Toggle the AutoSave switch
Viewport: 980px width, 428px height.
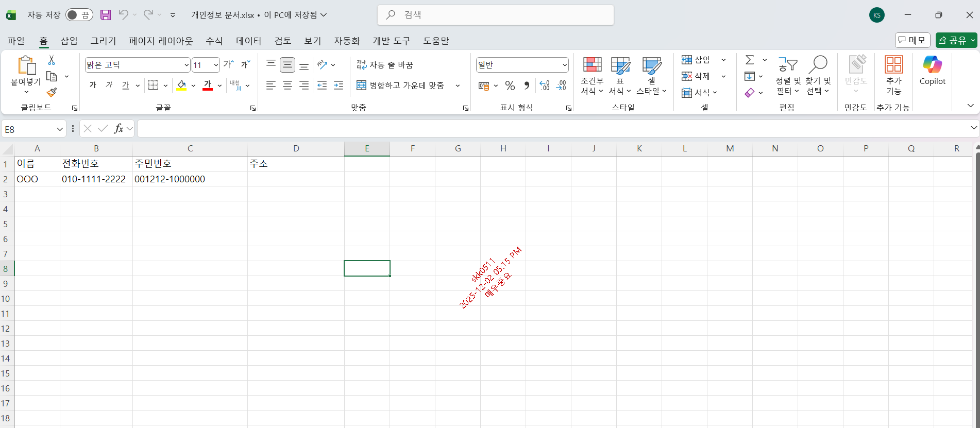click(79, 15)
